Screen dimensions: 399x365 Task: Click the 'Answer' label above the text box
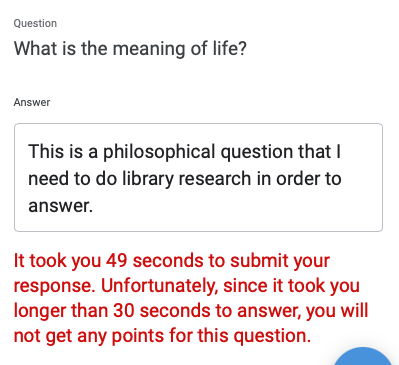point(32,102)
